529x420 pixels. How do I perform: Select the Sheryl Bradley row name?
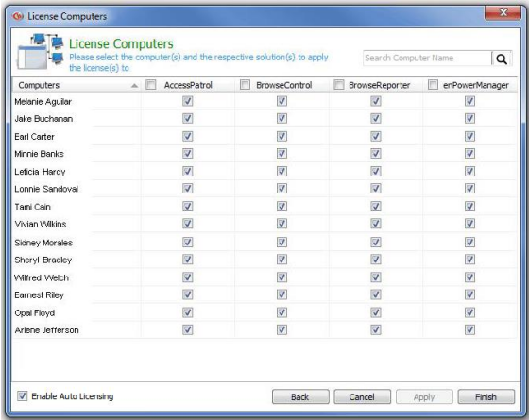[43, 260]
